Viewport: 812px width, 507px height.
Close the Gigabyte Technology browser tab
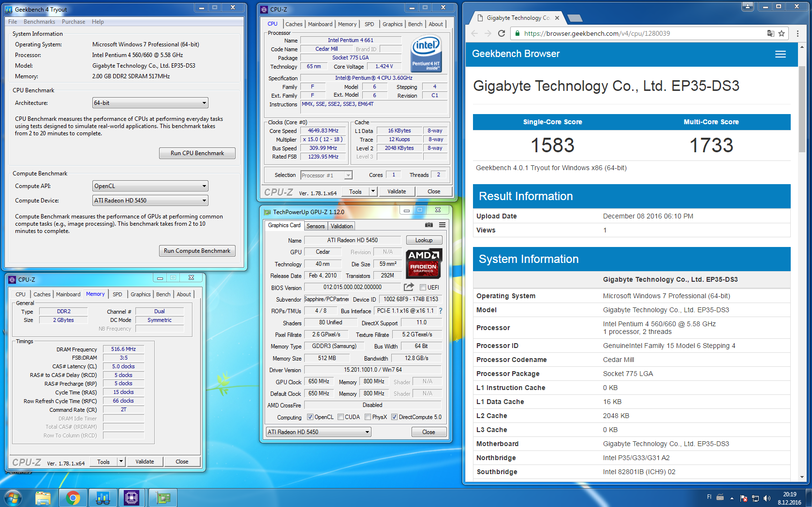click(x=557, y=18)
